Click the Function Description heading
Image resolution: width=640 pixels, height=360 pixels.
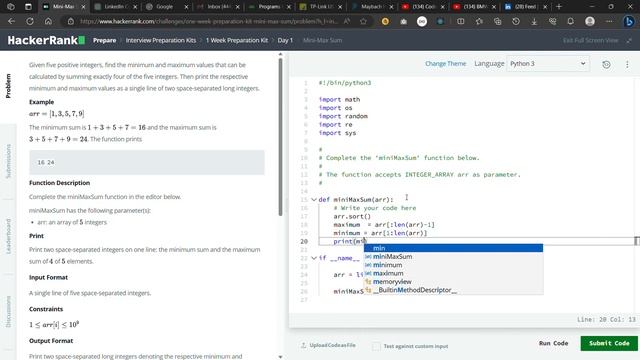[60, 183]
